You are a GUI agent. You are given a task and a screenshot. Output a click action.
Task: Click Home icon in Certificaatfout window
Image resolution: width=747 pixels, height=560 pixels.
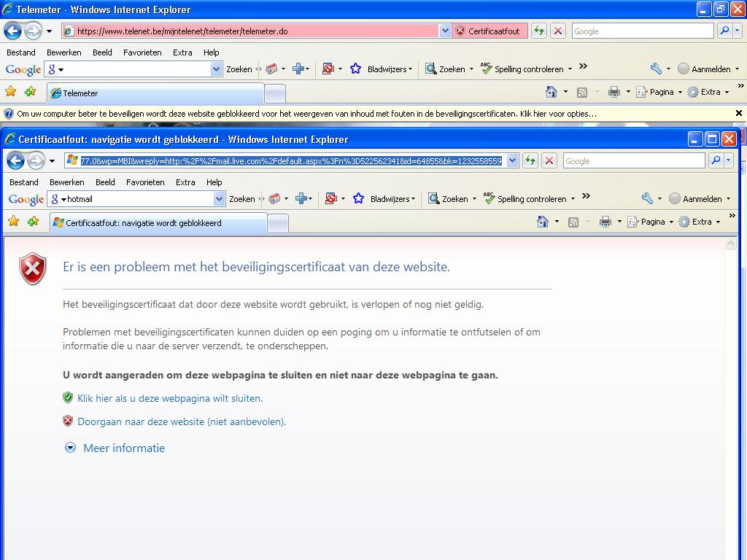click(x=542, y=222)
